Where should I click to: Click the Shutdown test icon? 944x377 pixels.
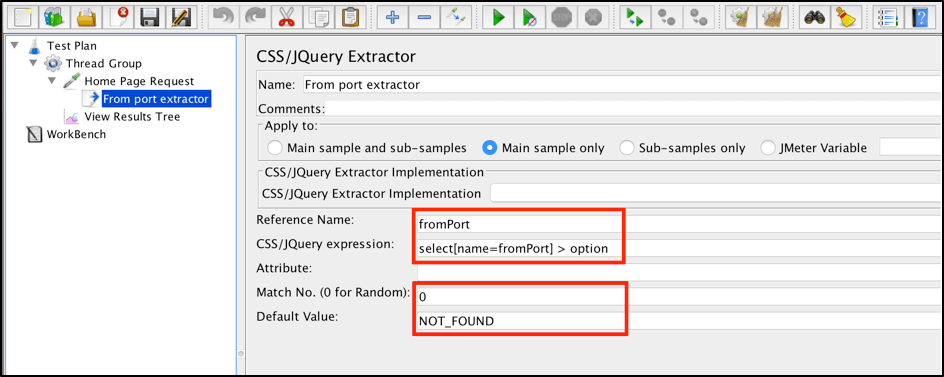click(x=593, y=17)
